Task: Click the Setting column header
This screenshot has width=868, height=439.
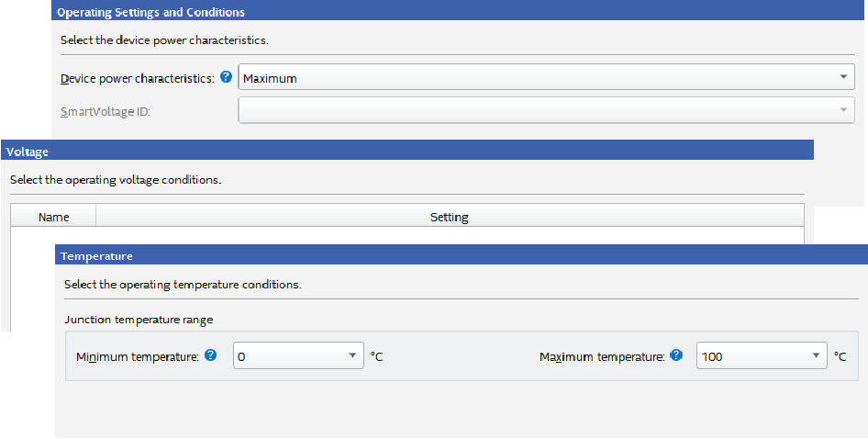Action: pyautogui.click(x=449, y=218)
